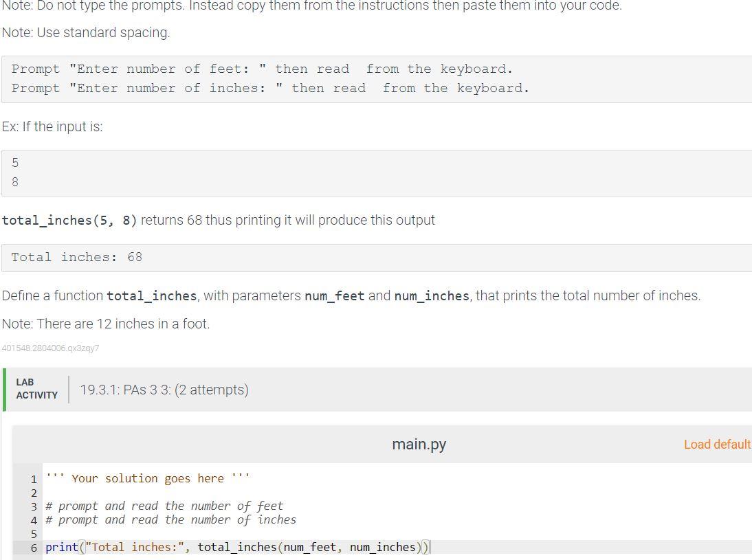Select line number 6 in the editor
Screen dimensions: 752x560
tap(34, 547)
